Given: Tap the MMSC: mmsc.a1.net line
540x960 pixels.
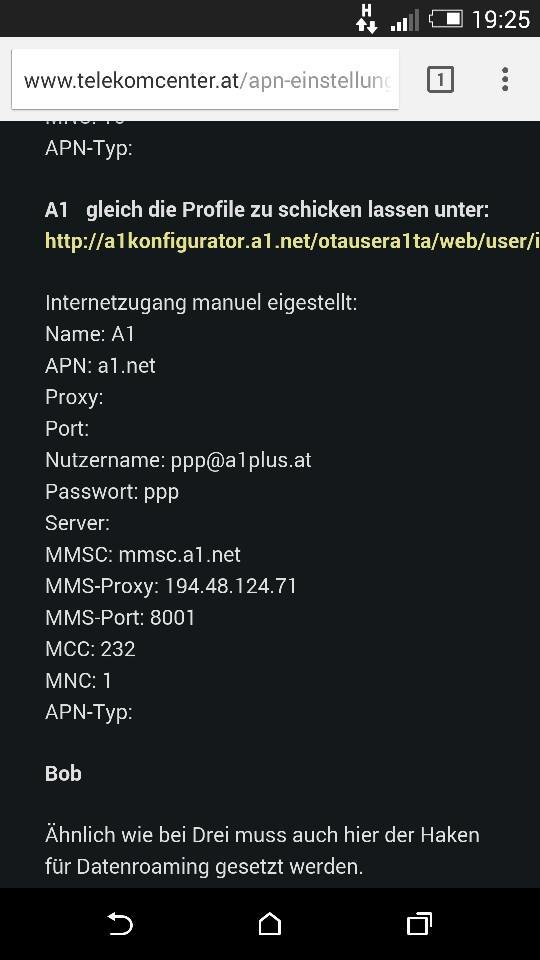Looking at the screenshot, I should coord(143,554).
